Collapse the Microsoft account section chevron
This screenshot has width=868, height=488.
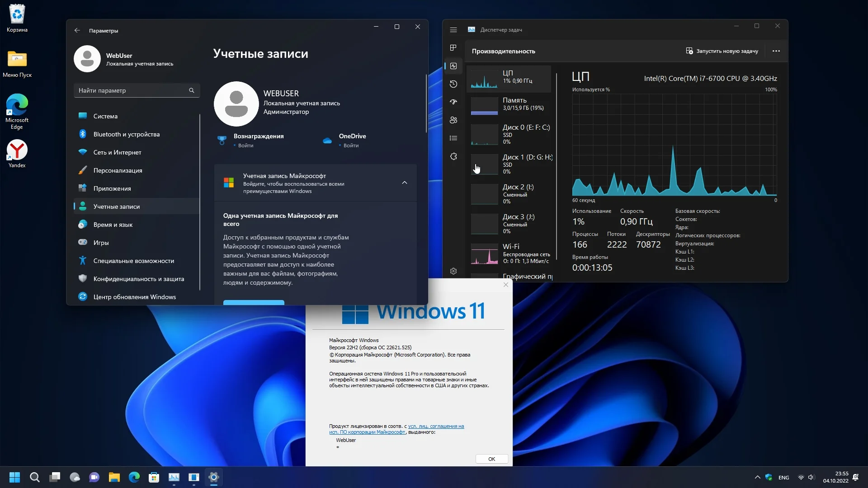coord(405,183)
